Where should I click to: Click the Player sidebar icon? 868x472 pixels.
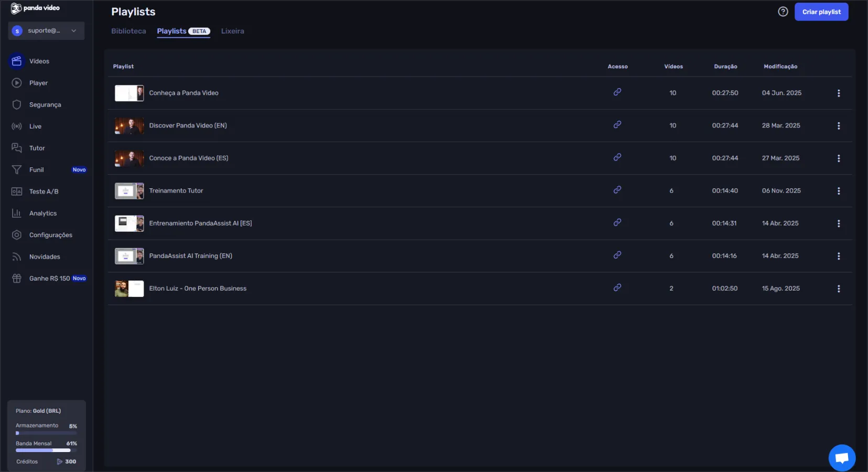pos(17,83)
